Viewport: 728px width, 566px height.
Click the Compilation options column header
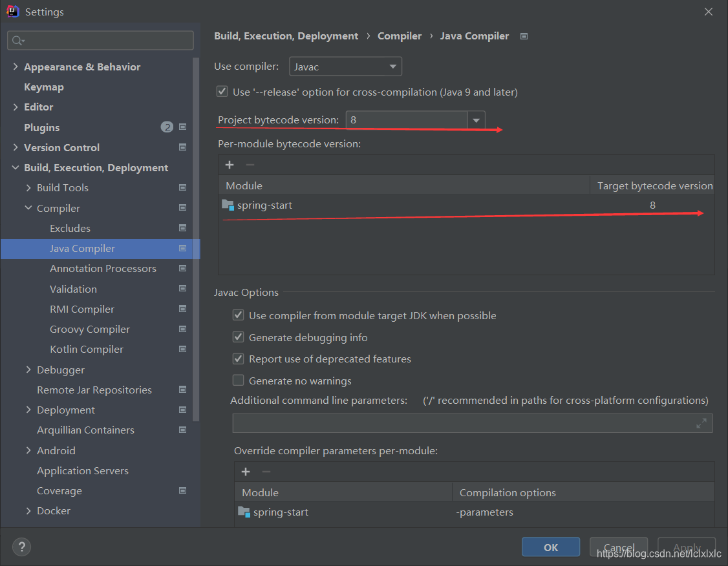(583, 492)
